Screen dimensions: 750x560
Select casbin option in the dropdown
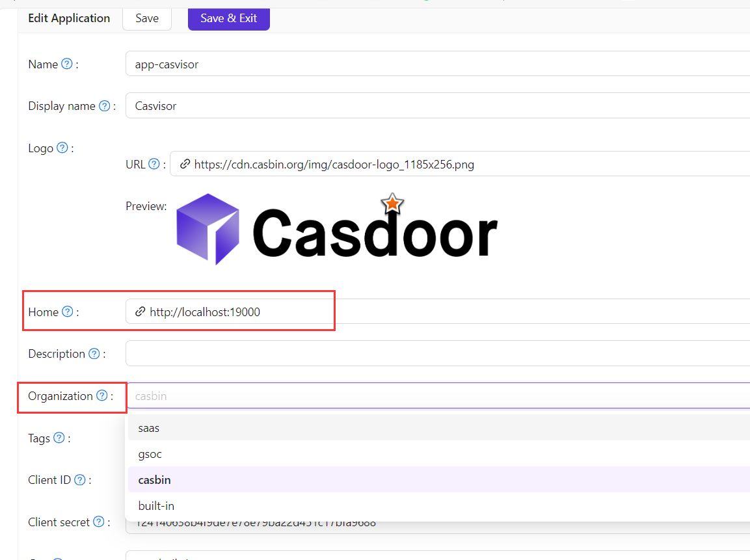155,480
